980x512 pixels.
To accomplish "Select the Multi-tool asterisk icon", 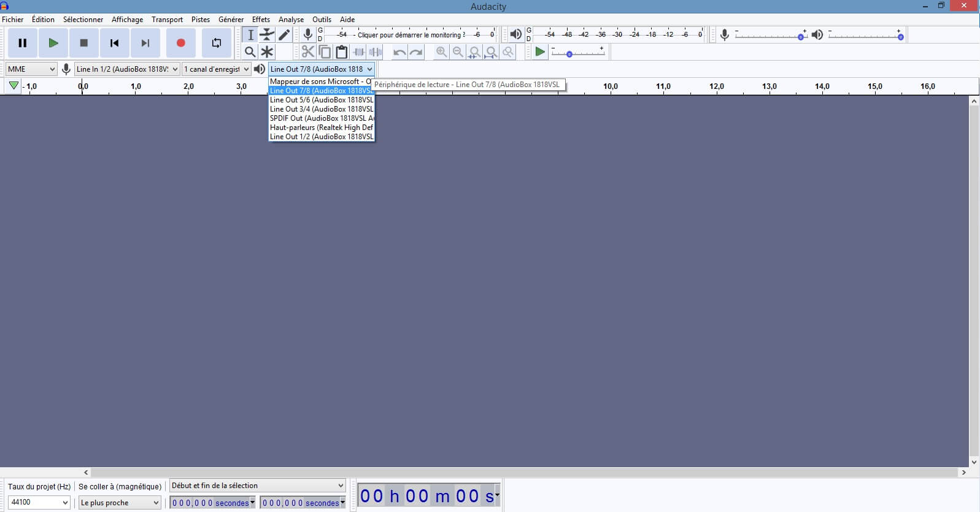I will coord(267,52).
